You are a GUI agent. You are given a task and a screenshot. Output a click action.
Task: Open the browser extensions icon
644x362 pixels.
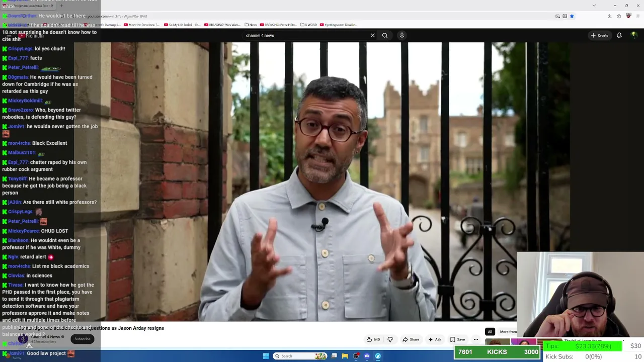pyautogui.click(x=619, y=16)
